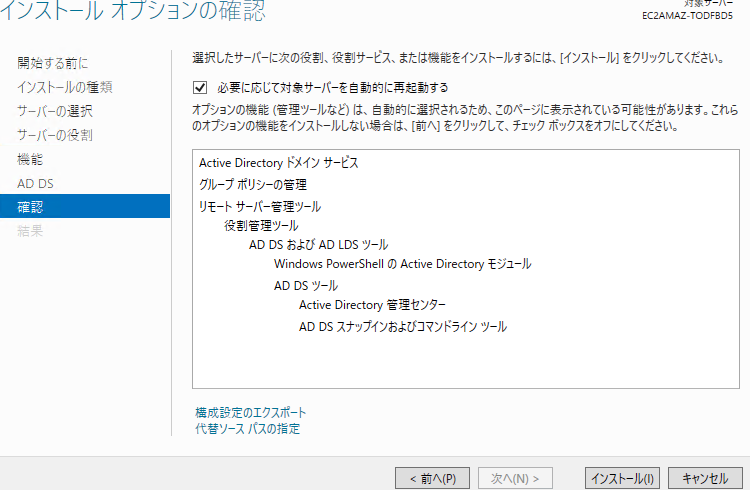This screenshot has width=750, height=490.
Task: Select サーバーの選択 step in sidebar
Action: tap(55, 111)
